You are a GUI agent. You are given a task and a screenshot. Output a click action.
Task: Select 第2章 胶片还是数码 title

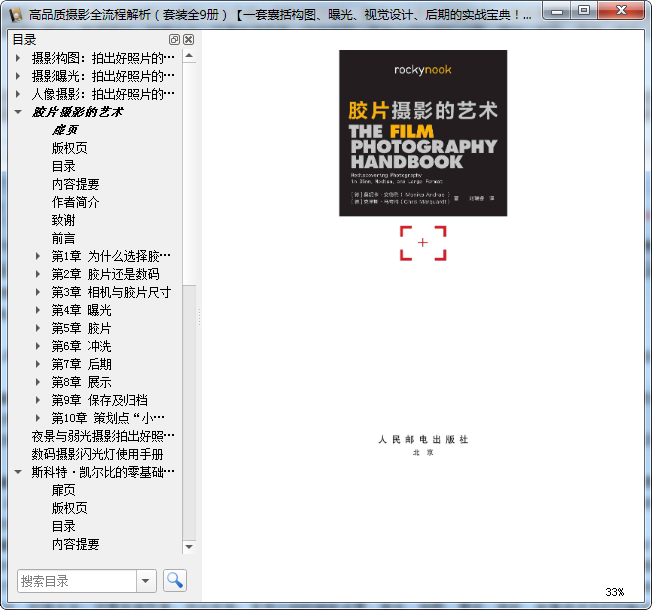click(x=106, y=274)
